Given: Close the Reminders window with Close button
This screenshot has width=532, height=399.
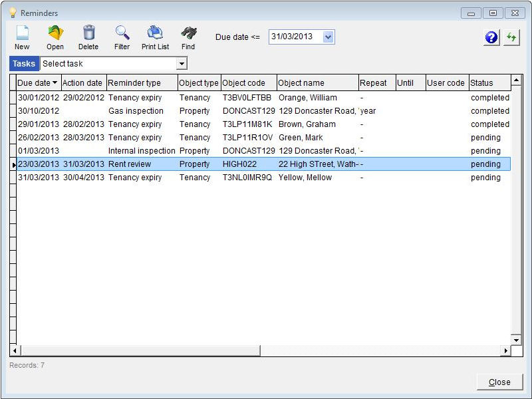Looking at the screenshot, I should pyautogui.click(x=499, y=382).
